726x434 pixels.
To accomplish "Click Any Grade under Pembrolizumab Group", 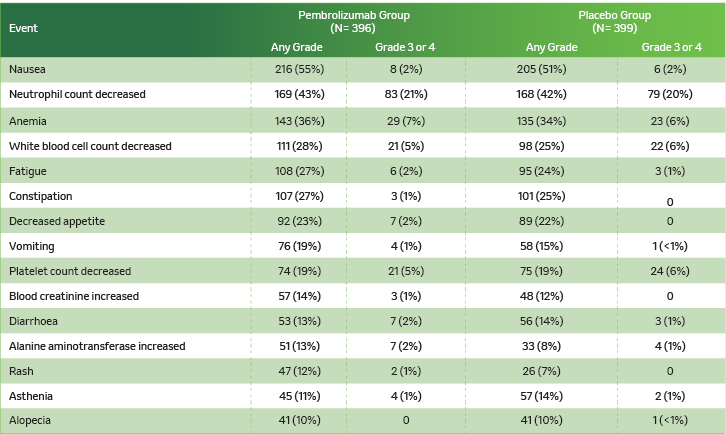I will pyautogui.click(x=296, y=47).
